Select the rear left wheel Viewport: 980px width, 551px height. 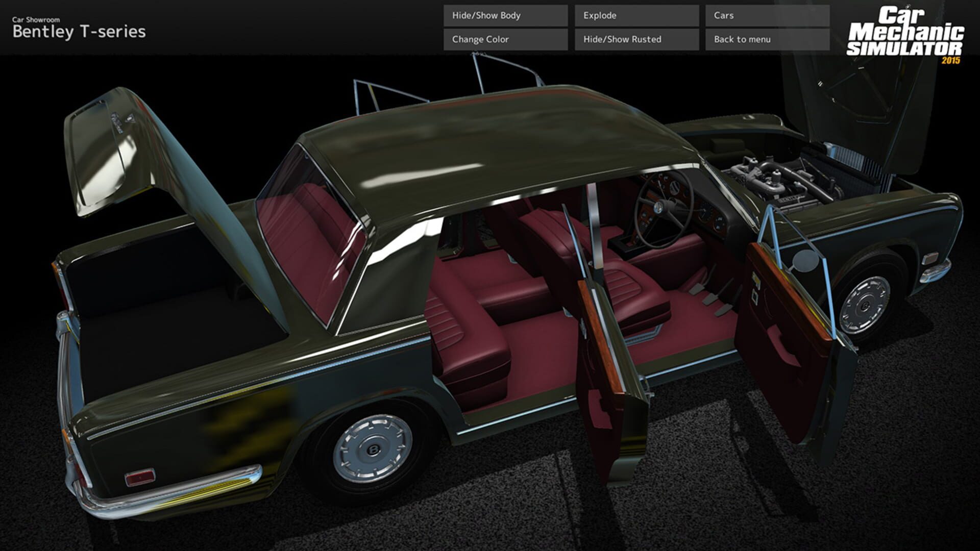[x=373, y=449]
